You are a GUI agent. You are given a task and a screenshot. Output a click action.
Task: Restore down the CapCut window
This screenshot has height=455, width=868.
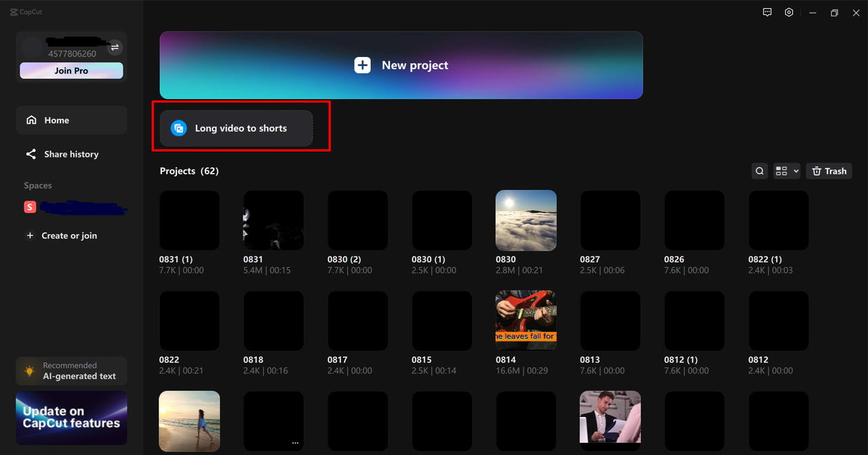point(834,12)
